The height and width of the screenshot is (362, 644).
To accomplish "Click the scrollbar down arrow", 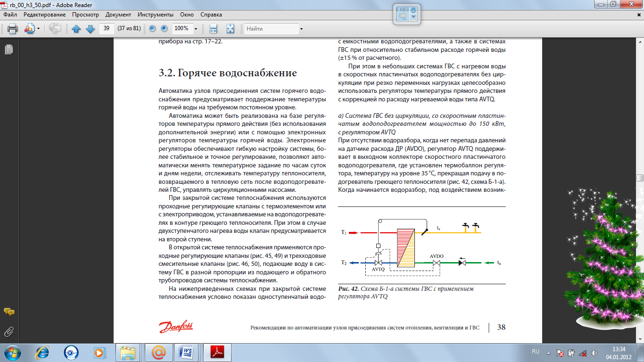I will (640, 339).
